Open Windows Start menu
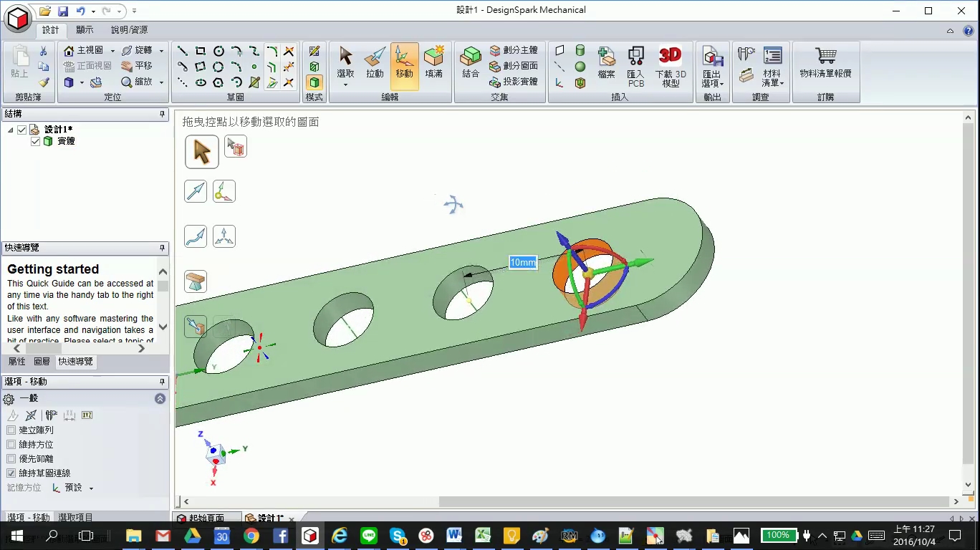Image resolution: width=980 pixels, height=550 pixels. pos(16,536)
